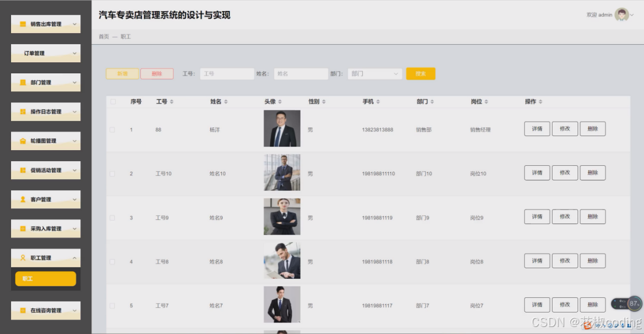Select the 职工 submenu item

click(x=45, y=279)
